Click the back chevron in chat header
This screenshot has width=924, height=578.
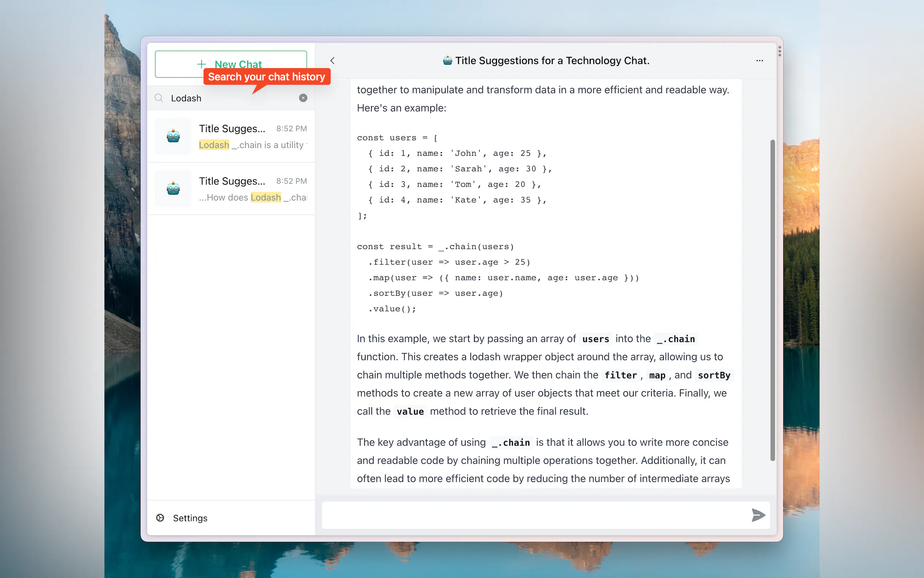coord(332,61)
